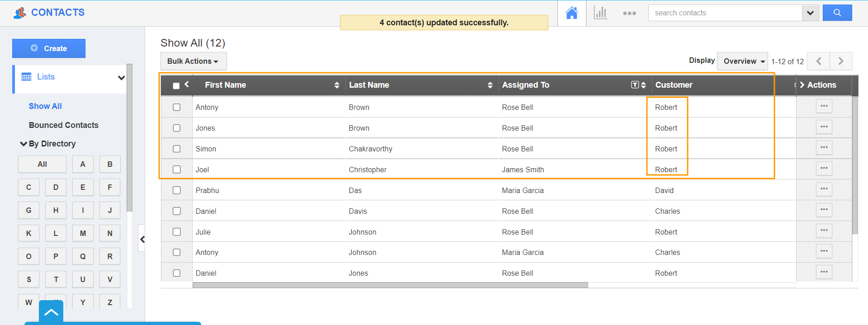This screenshot has height=325, width=868.
Task: Collapse the left sidebar panel arrow
Action: click(142, 239)
